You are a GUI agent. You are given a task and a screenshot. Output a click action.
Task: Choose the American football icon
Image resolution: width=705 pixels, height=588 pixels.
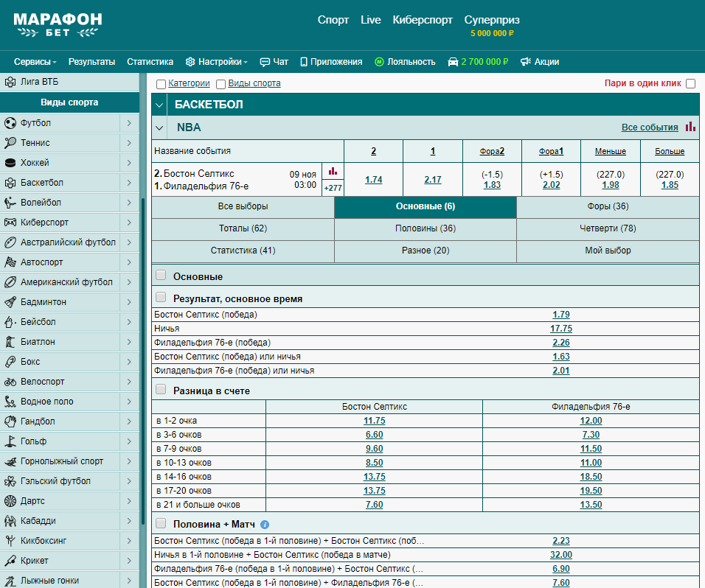click(10, 282)
